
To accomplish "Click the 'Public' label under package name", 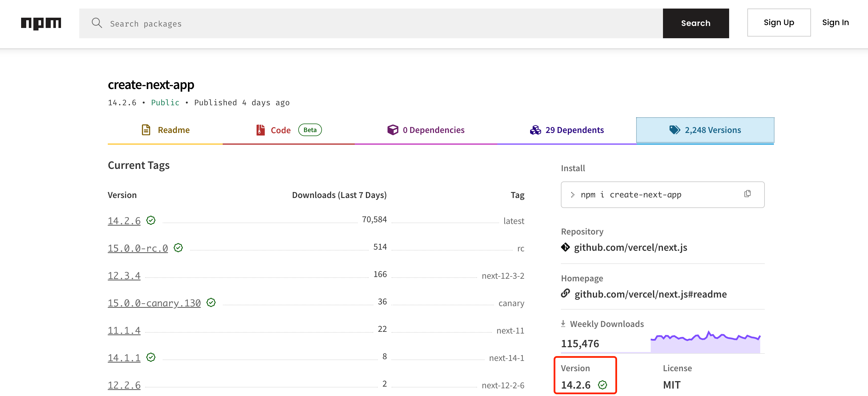I will (x=165, y=102).
